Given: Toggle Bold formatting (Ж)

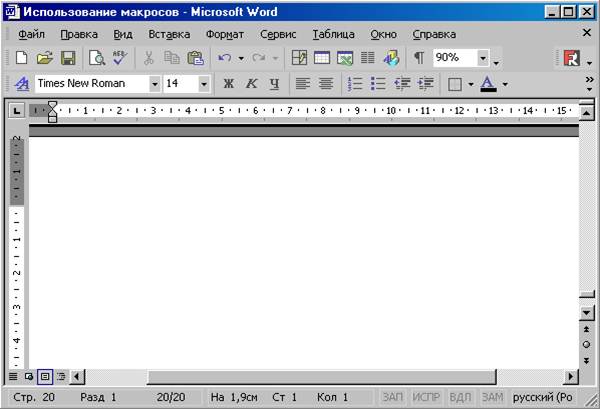Looking at the screenshot, I should pos(228,84).
